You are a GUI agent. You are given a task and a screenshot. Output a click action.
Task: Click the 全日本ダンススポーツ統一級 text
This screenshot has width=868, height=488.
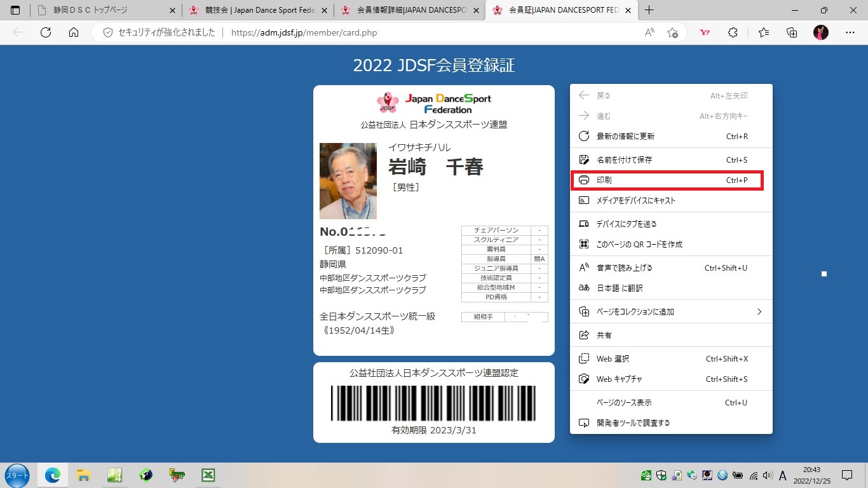377,316
